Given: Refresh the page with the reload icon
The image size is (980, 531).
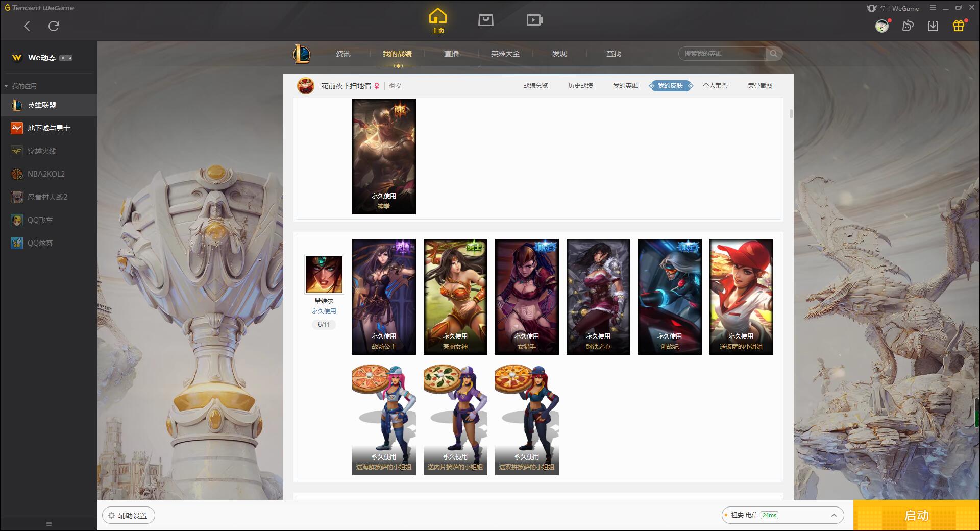Looking at the screenshot, I should pyautogui.click(x=54, y=26).
